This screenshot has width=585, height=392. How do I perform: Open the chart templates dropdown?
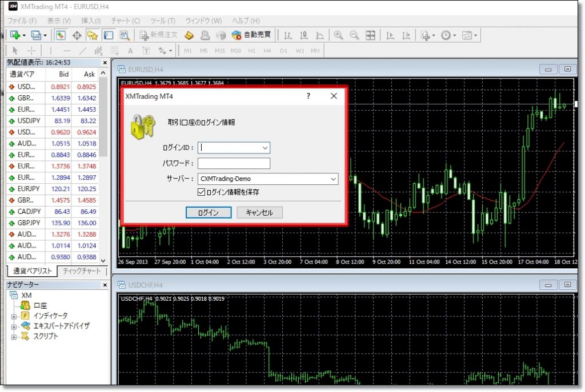click(470, 35)
